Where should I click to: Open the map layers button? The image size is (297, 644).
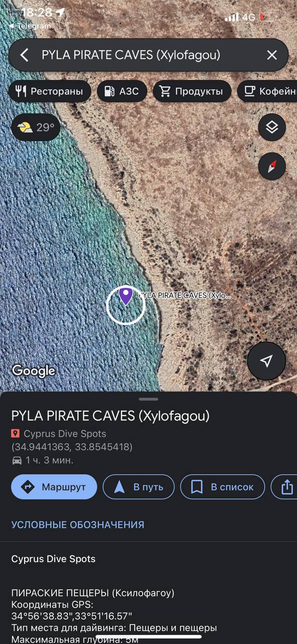[272, 127]
